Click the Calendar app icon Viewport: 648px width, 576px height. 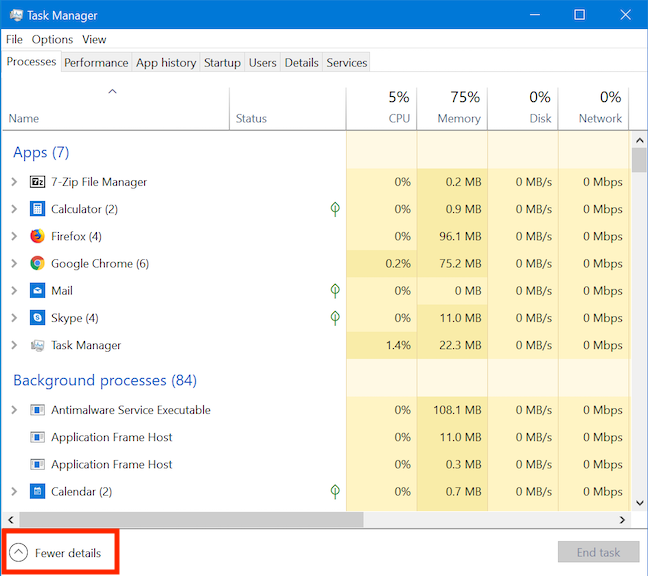click(37, 491)
